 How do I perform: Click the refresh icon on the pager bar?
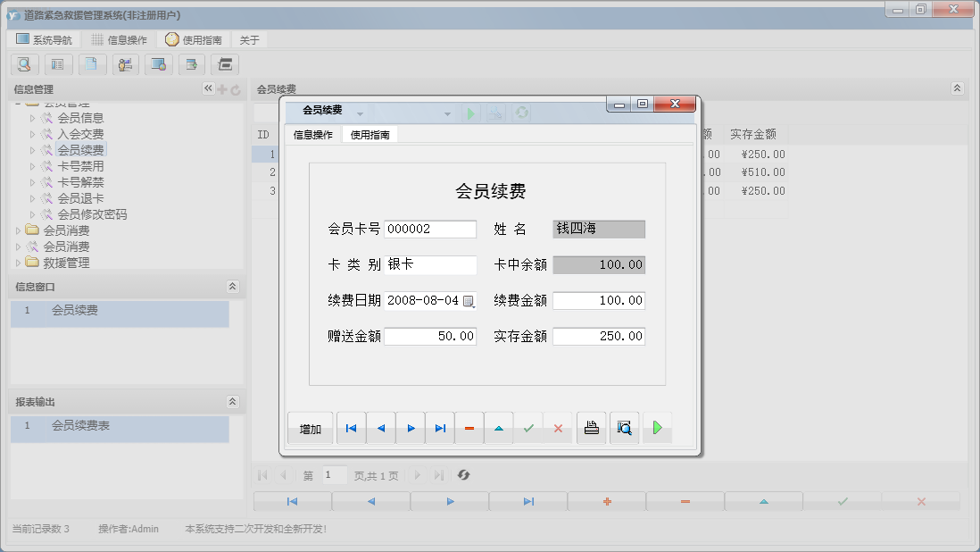click(x=463, y=475)
